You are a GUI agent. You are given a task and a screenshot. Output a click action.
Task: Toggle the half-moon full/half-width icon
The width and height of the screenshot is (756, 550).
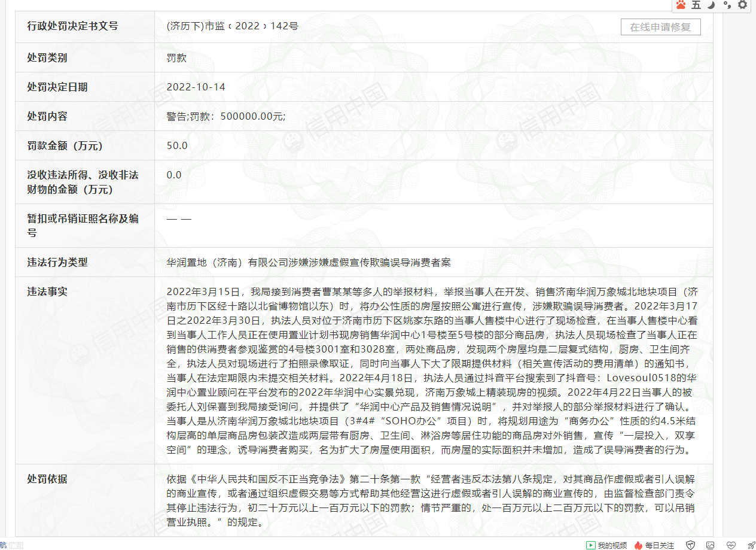(x=711, y=5)
